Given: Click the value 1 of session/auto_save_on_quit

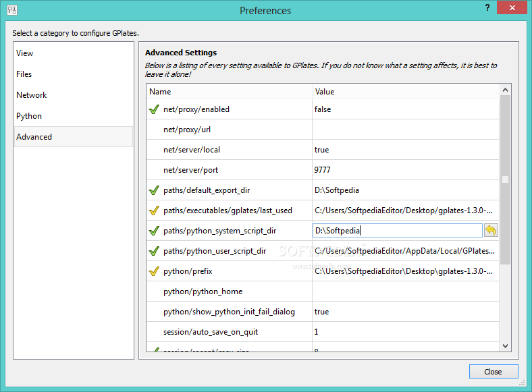Looking at the screenshot, I should tap(316, 332).
